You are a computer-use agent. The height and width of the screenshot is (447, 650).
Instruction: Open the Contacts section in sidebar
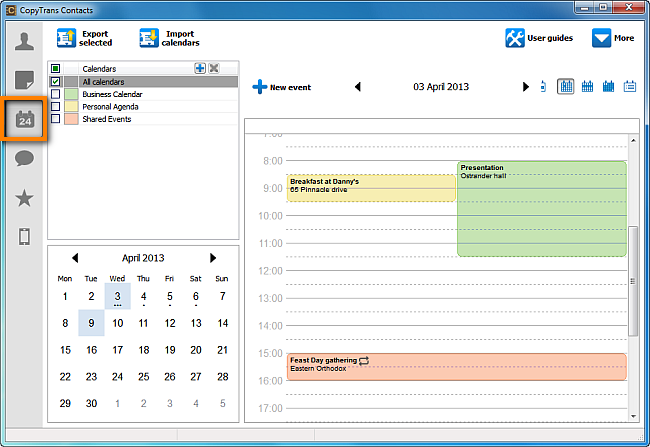coord(24,41)
